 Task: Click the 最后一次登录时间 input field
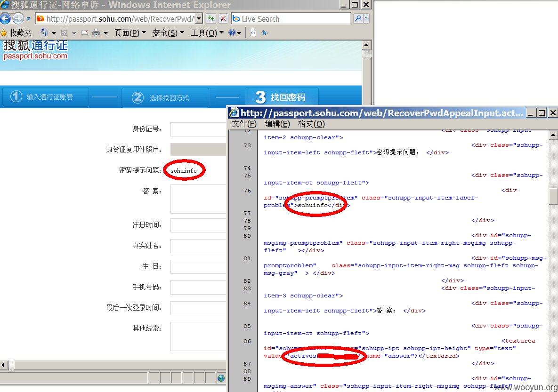tap(198, 308)
